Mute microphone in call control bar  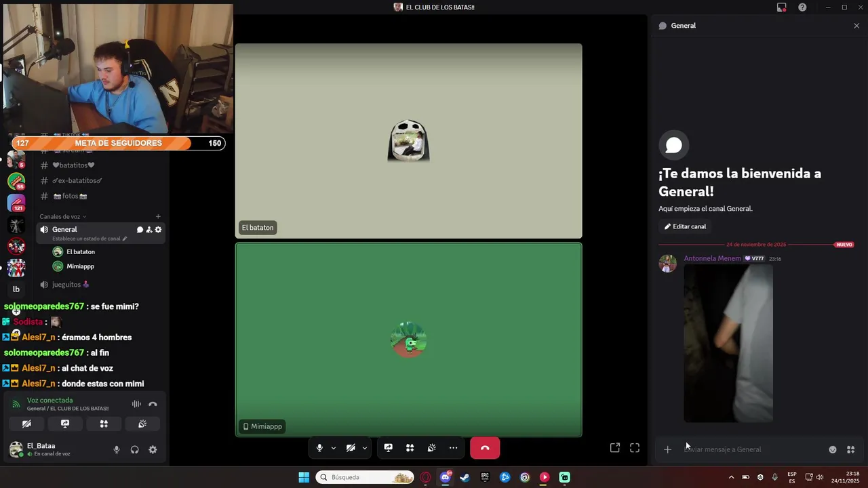[x=319, y=448]
